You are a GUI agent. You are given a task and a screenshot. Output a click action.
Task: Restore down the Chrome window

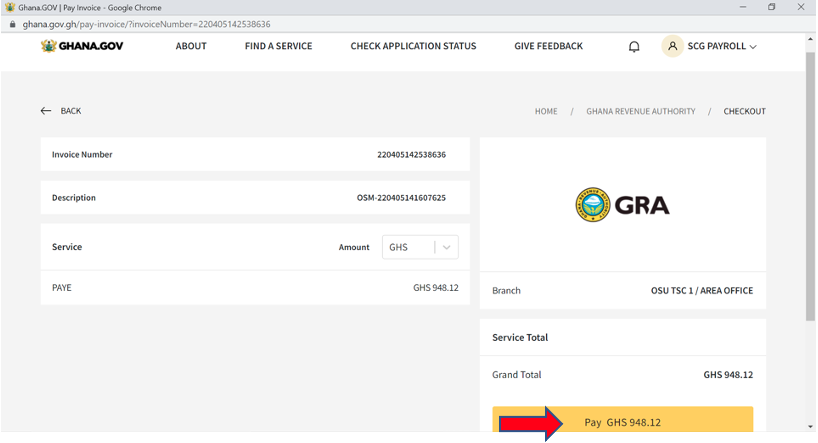[772, 7]
